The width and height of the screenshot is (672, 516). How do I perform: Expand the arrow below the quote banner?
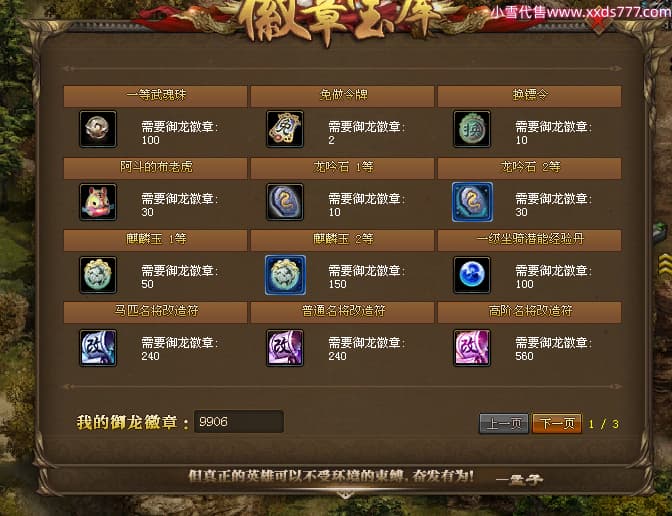pos(344,495)
